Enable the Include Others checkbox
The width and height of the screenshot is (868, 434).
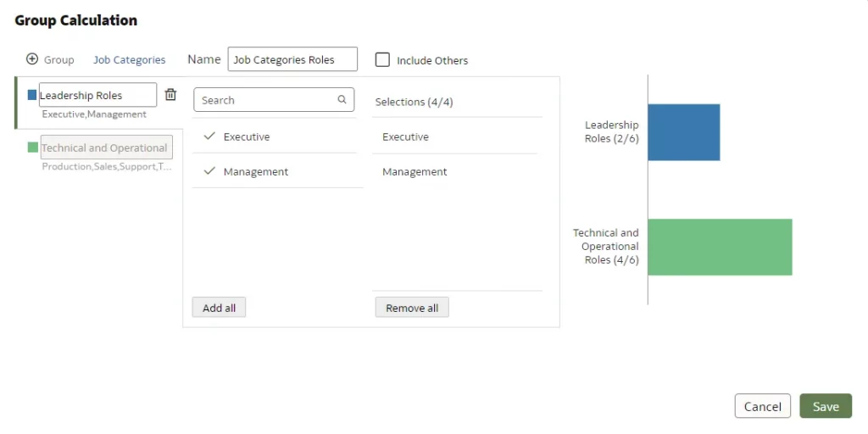tap(383, 60)
